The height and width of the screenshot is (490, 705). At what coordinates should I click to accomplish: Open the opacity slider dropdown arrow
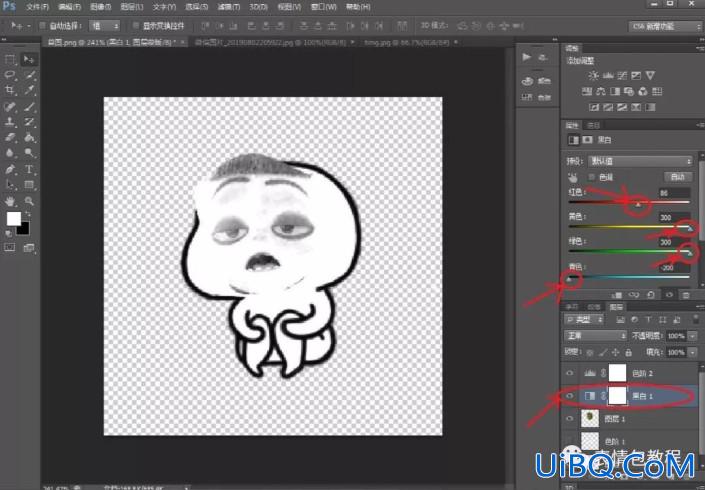pos(692,336)
